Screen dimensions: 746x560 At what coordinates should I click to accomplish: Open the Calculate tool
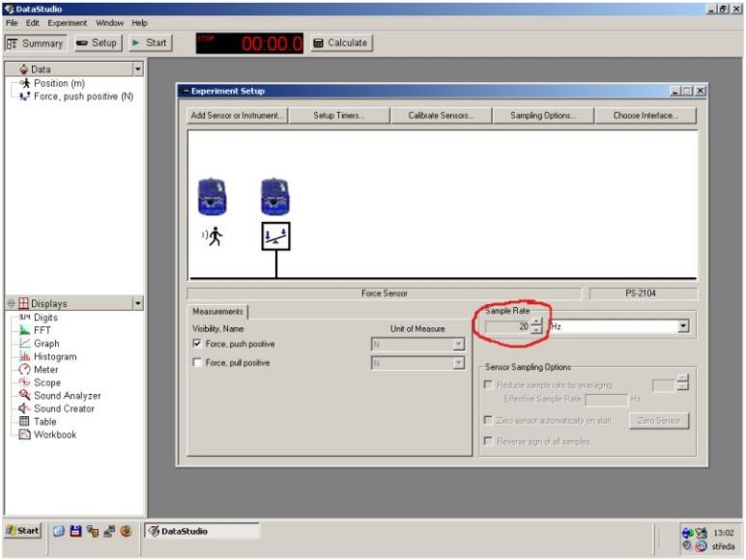(x=341, y=42)
